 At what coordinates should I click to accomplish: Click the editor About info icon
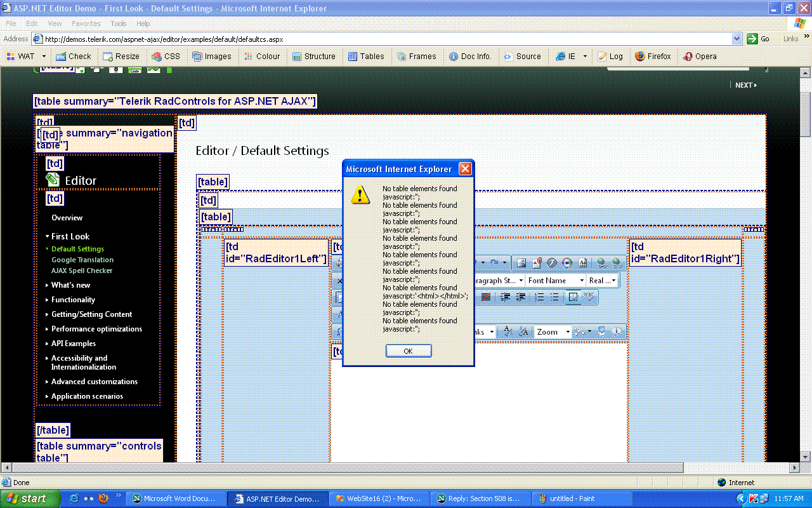click(617, 331)
